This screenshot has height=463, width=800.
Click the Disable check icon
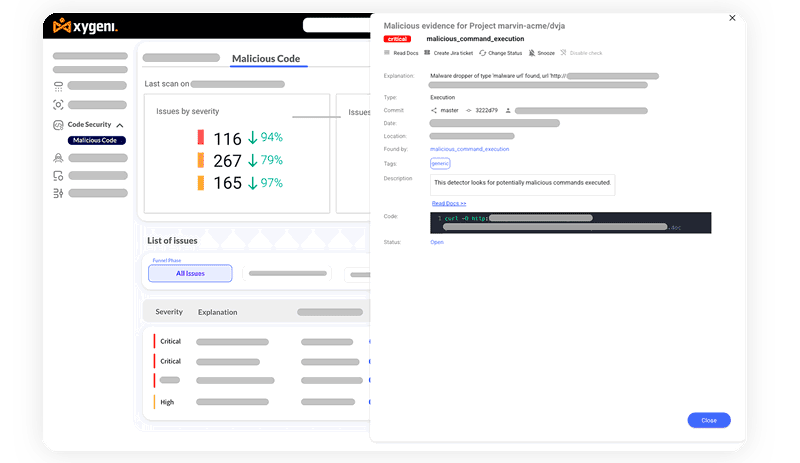pyautogui.click(x=563, y=53)
